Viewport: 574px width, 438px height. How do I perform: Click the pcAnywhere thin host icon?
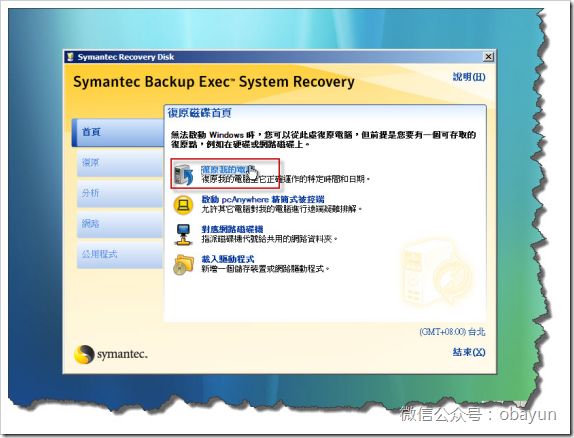(x=183, y=205)
